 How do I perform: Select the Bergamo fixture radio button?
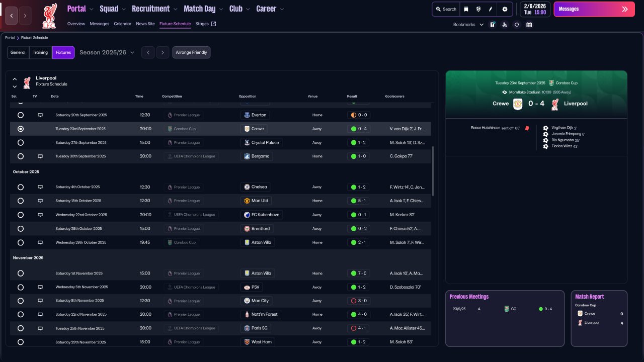tap(21, 156)
